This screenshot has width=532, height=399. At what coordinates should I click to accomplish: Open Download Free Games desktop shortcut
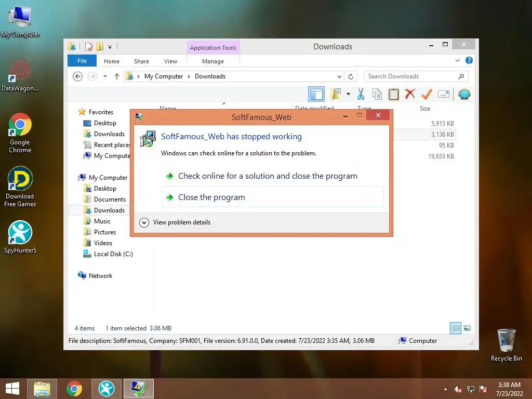[20, 187]
